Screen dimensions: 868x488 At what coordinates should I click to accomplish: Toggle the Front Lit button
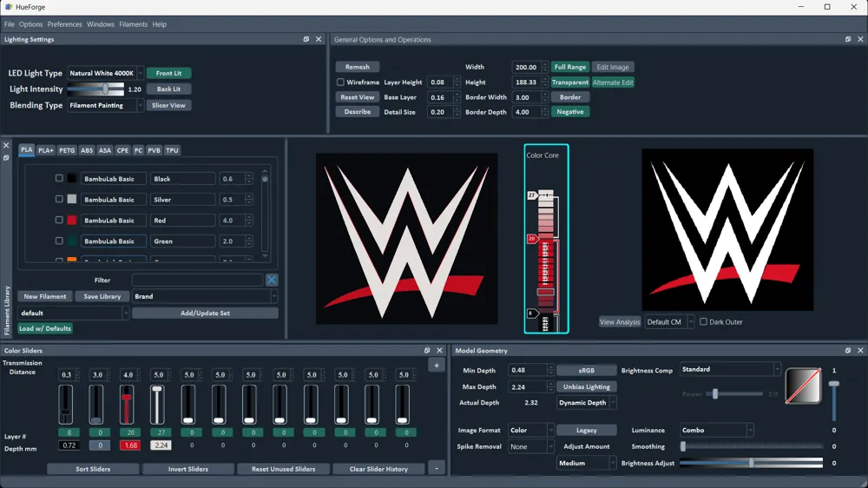(x=169, y=73)
